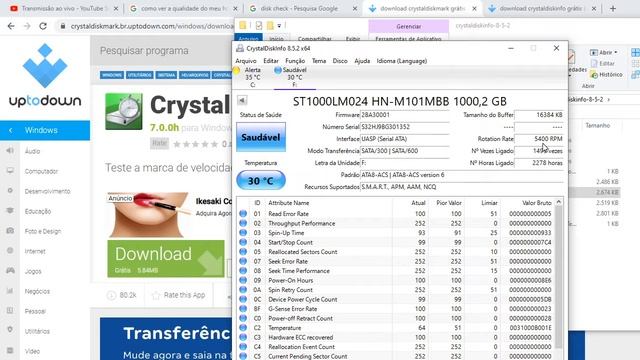The image size is (640, 360).
Task: Click the browser address bar URL
Action: [152, 26]
